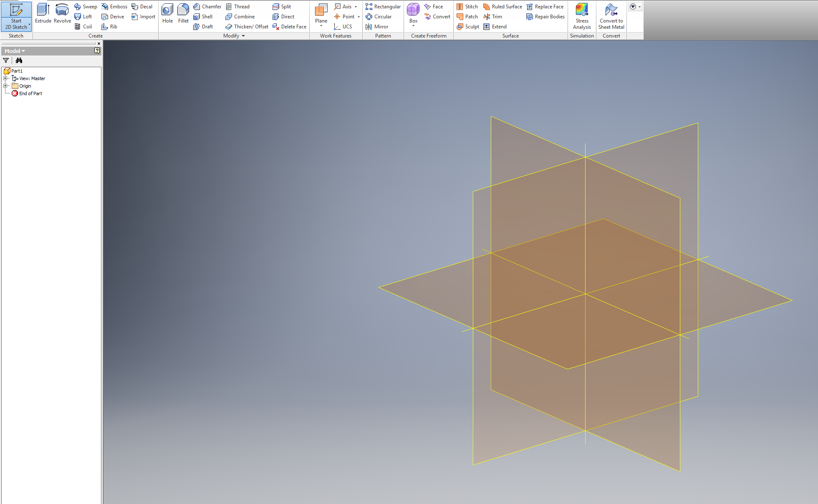
Task: Select the Revolve tool
Action: click(x=62, y=14)
